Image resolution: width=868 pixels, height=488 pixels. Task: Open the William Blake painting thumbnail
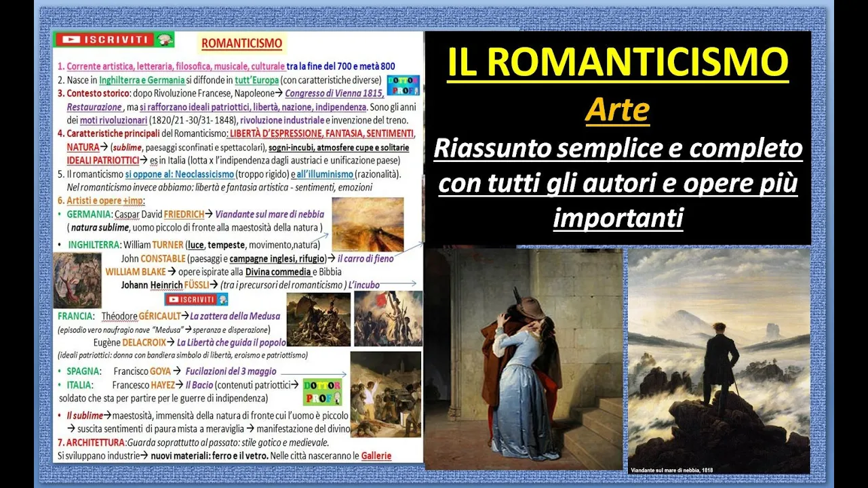pos(77,280)
